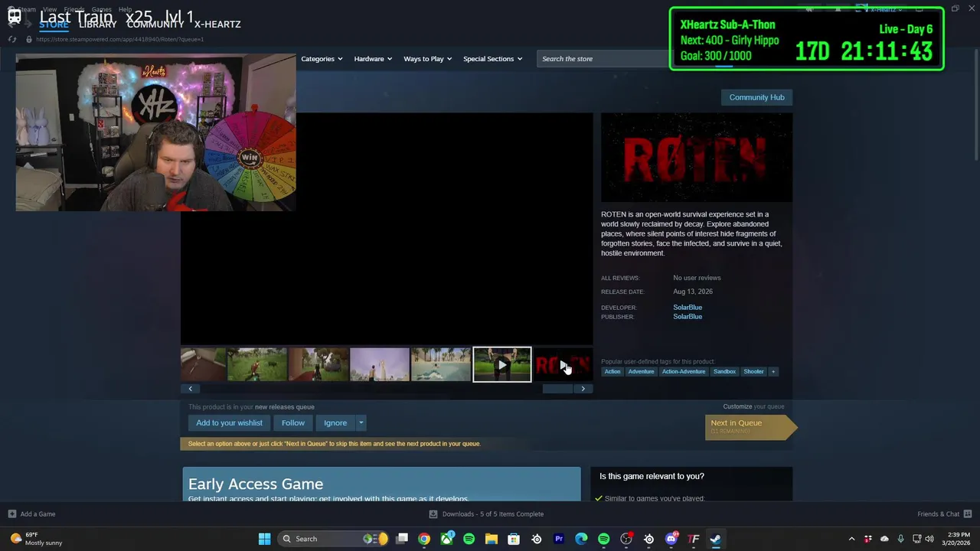The width and height of the screenshot is (980, 551).
Task: Click Next in Queue
Action: [750, 426]
